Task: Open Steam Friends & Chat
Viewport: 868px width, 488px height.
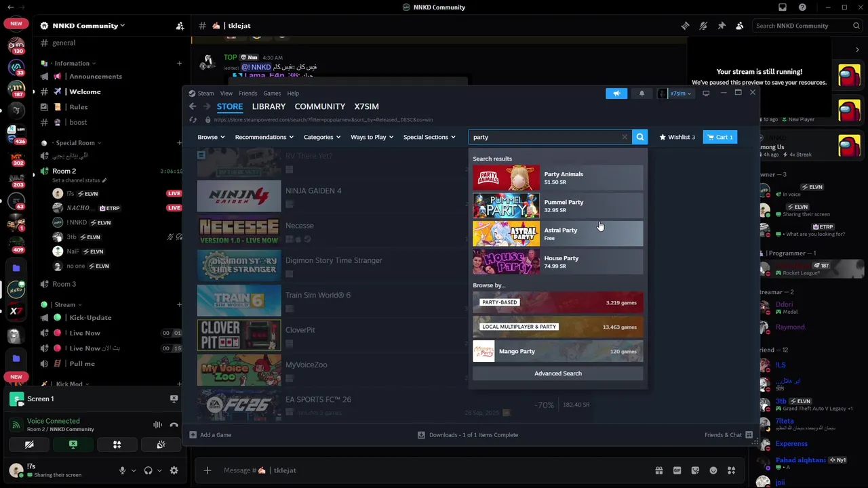Action: pyautogui.click(x=728, y=434)
